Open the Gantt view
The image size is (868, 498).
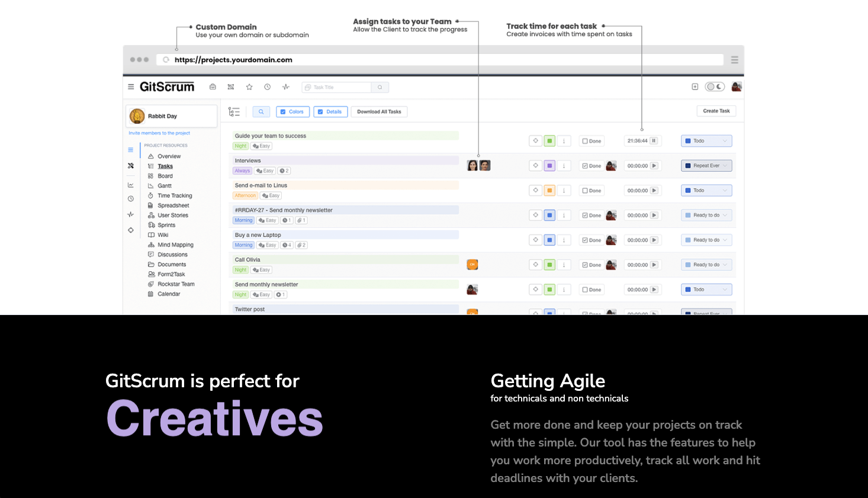(x=165, y=186)
